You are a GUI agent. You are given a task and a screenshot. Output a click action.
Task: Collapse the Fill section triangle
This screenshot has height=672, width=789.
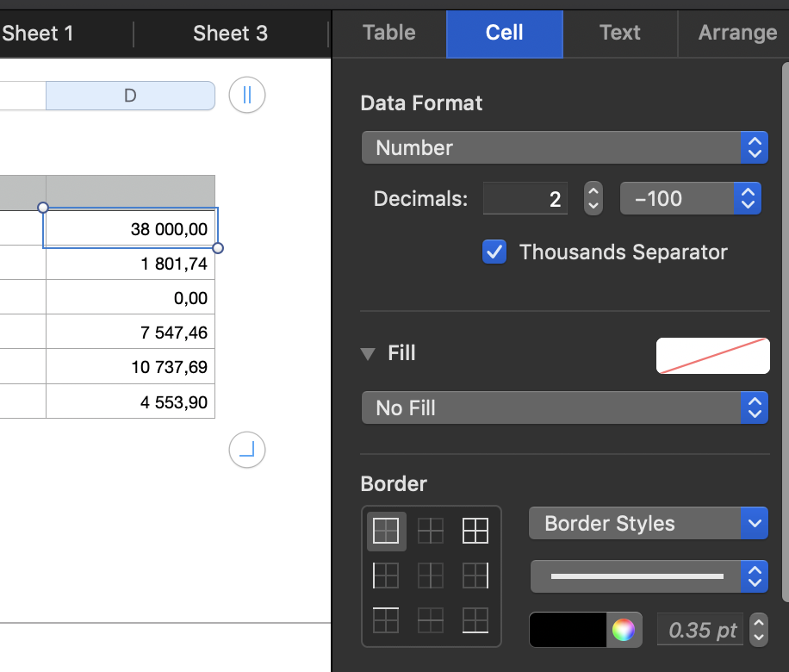369,353
